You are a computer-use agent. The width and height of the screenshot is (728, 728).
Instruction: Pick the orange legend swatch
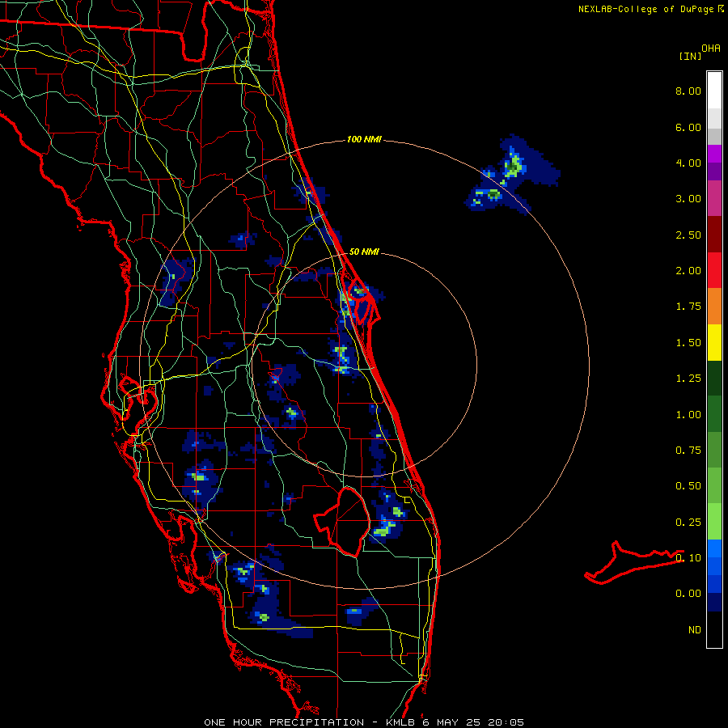tap(714, 306)
